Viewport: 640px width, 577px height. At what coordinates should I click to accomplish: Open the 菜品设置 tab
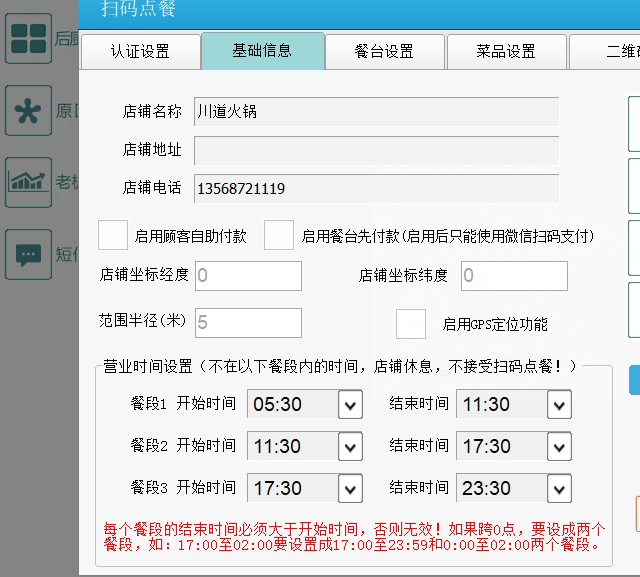[x=506, y=52]
